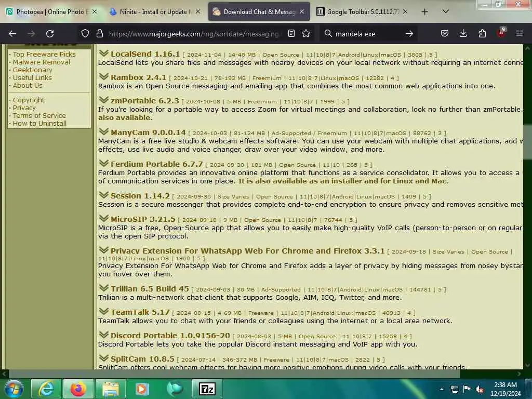Open How to Uninstall link
Screen dimensions: 532x399
(39, 124)
